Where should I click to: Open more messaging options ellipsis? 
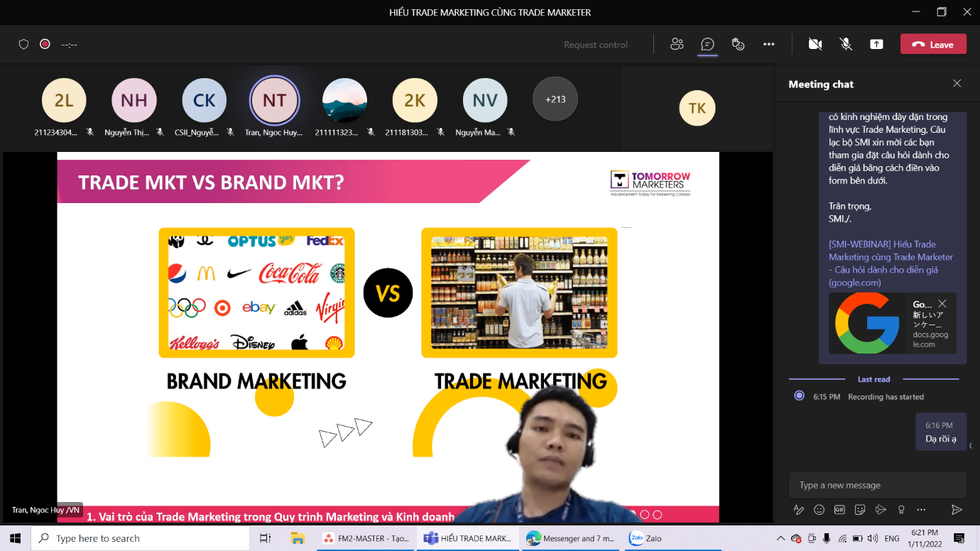pyautogui.click(x=921, y=510)
